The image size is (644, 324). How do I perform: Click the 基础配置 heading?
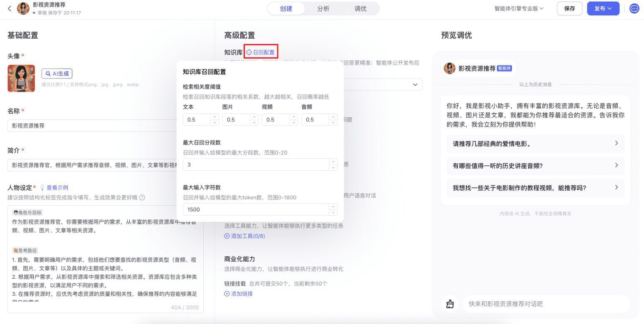[23, 35]
